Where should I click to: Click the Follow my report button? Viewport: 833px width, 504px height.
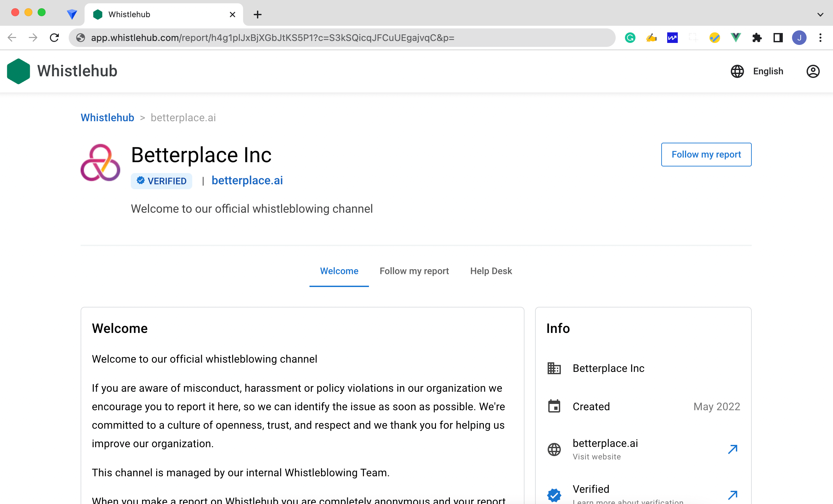(x=706, y=155)
